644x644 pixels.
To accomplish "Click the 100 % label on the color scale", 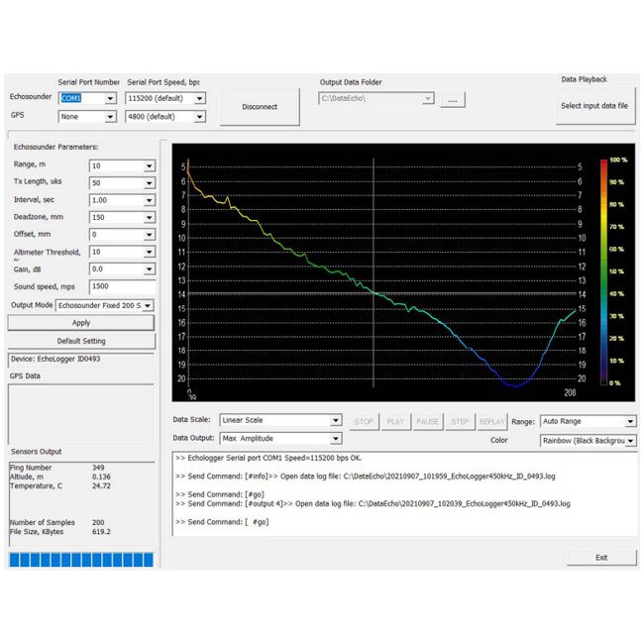I will [618, 160].
